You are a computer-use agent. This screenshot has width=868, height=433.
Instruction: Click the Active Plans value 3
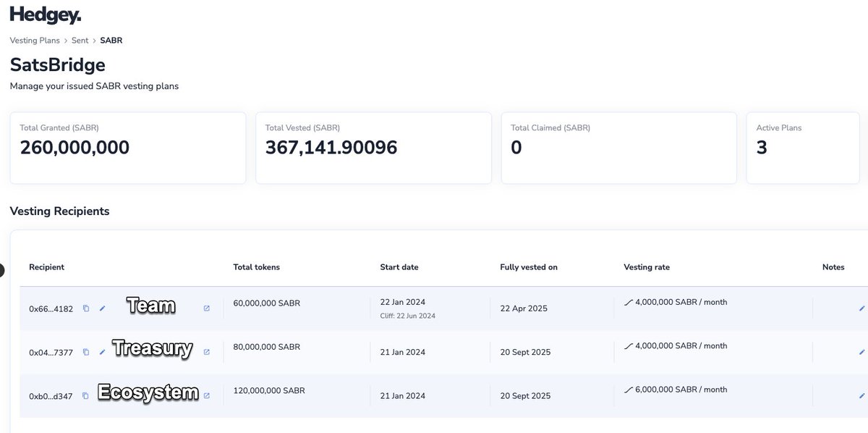click(762, 148)
